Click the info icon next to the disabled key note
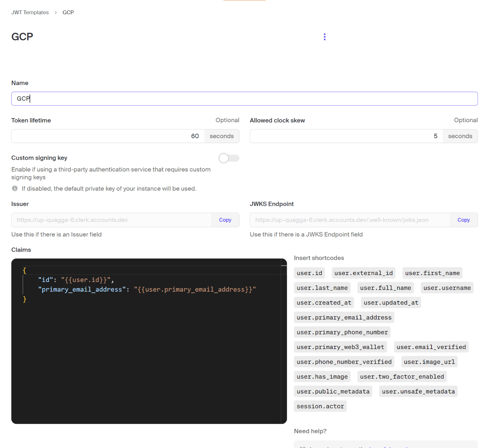Screen dimensions: 486x448 click(x=15, y=188)
